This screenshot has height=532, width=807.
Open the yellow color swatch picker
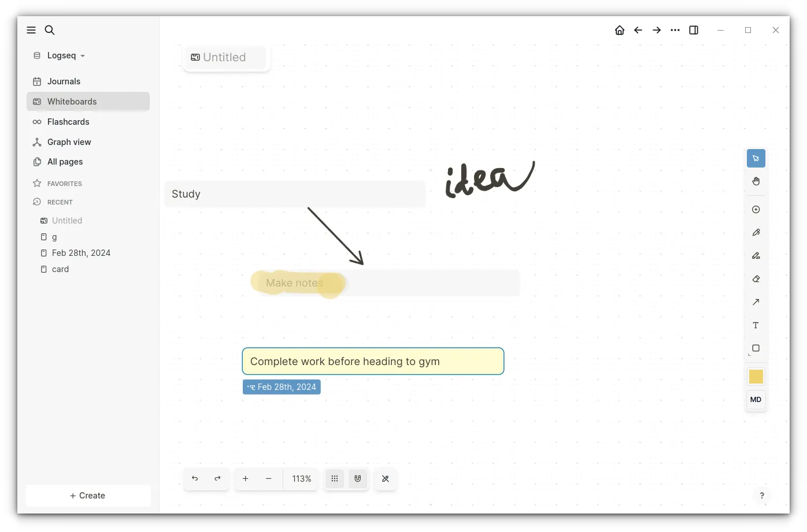coord(756,377)
